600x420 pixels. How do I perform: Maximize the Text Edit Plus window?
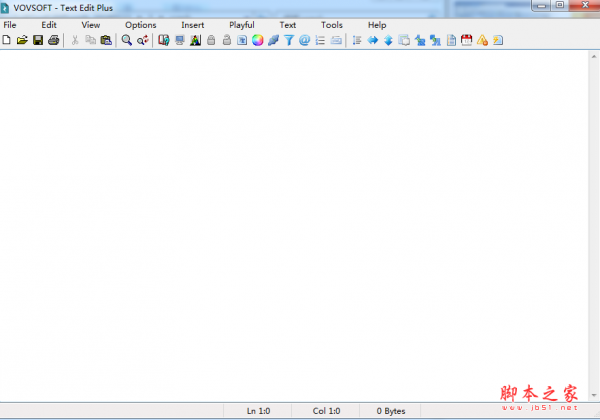560,5
